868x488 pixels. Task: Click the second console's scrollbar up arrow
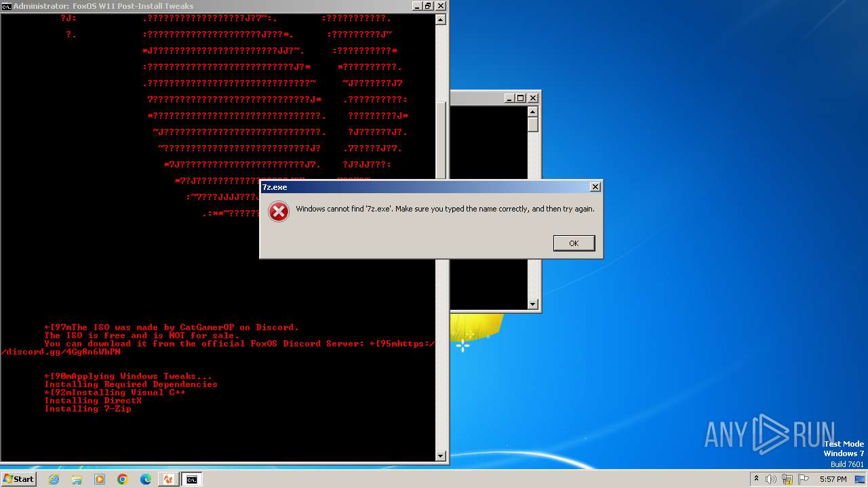533,112
